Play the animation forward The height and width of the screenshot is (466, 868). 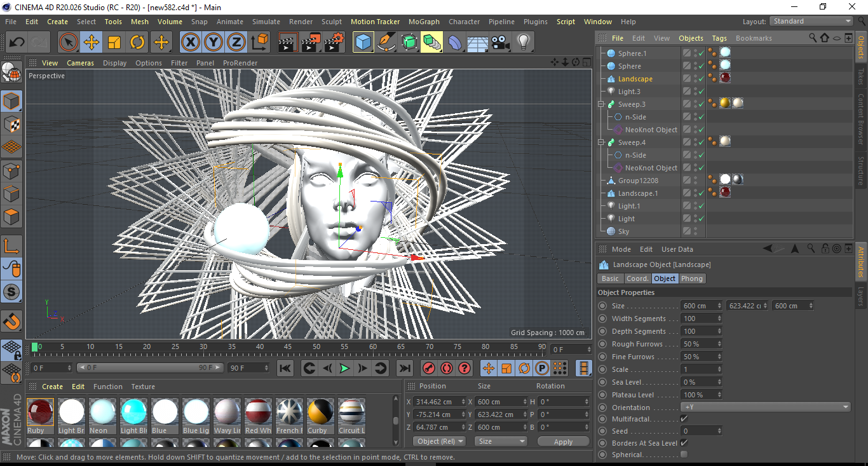pyautogui.click(x=344, y=368)
